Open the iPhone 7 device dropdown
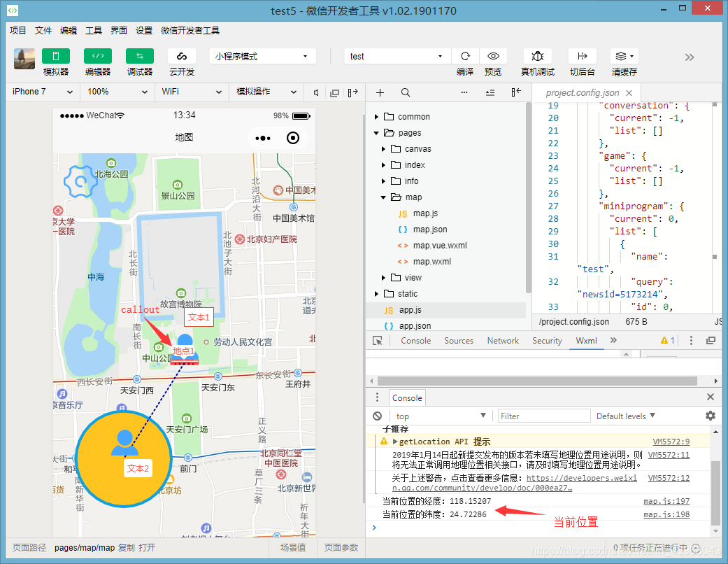 coord(42,92)
